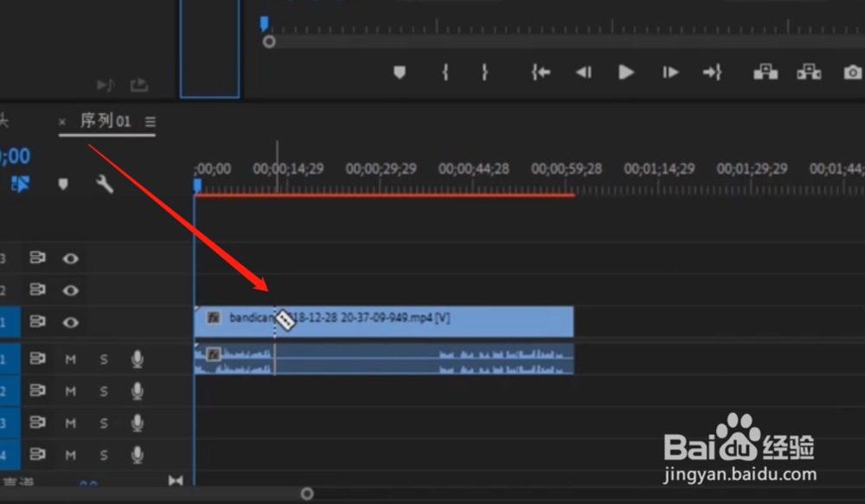Enable voice-over record on audio track 2

coord(138,392)
